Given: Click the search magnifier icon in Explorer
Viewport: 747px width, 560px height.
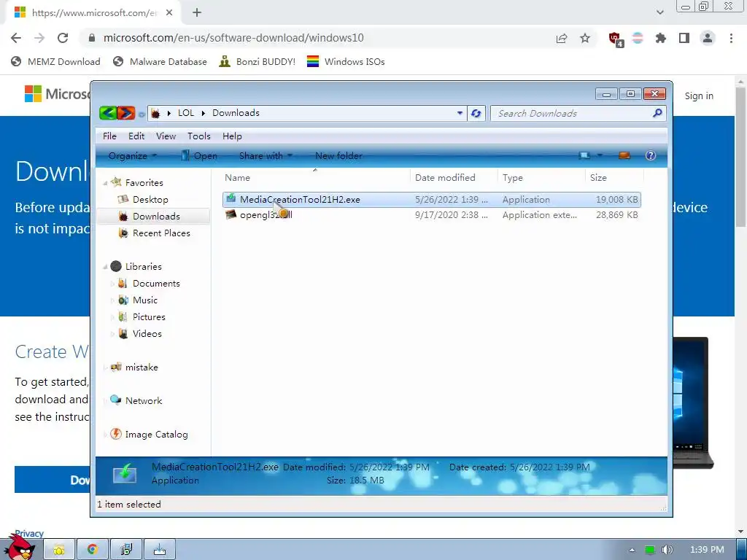Looking at the screenshot, I should (x=657, y=113).
